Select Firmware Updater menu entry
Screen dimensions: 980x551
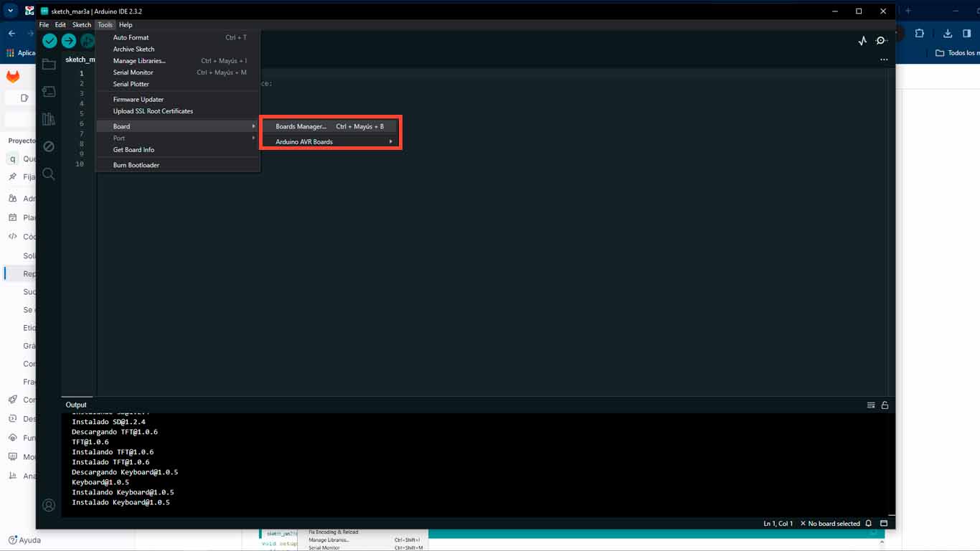(x=177, y=100)
